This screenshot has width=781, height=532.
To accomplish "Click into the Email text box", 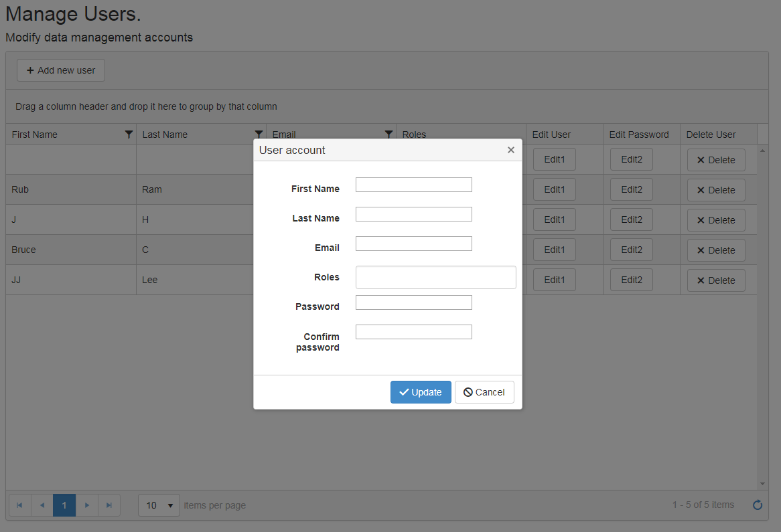I will [413, 244].
